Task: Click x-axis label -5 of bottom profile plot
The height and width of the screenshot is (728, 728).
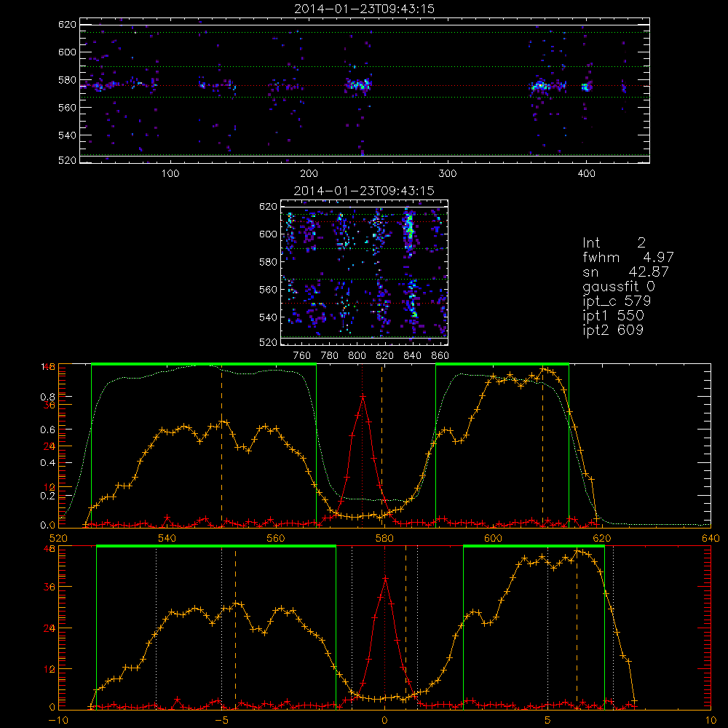Action: point(222,721)
